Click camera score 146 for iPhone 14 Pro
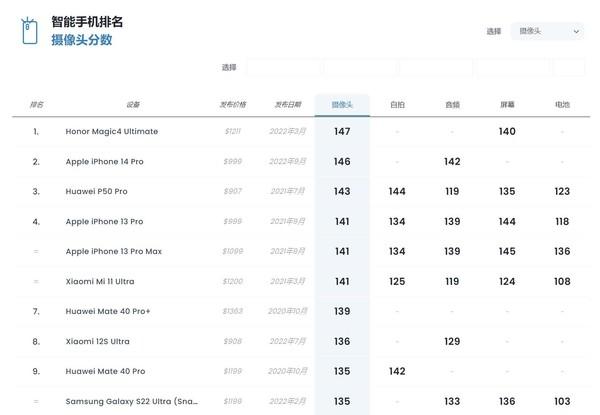600x415 pixels. (342, 162)
